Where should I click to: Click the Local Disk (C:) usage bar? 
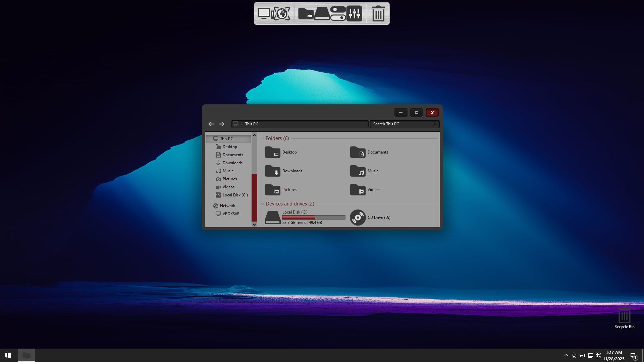tap(314, 218)
